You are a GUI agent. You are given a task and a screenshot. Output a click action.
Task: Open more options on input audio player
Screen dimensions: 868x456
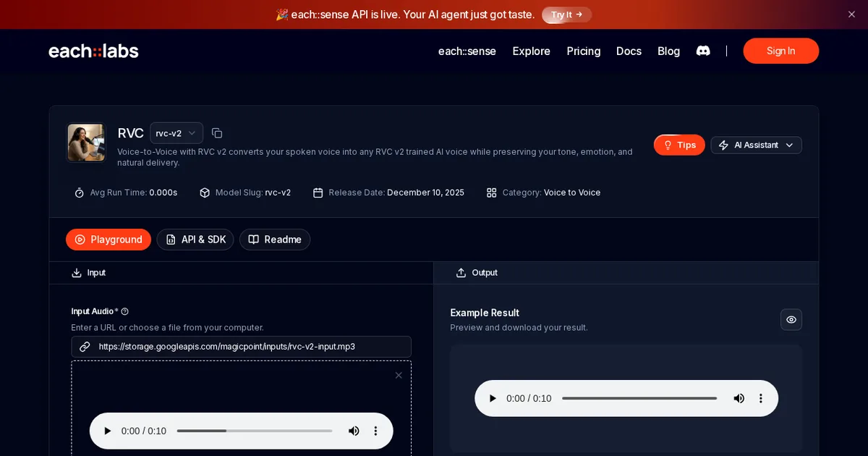click(x=375, y=431)
